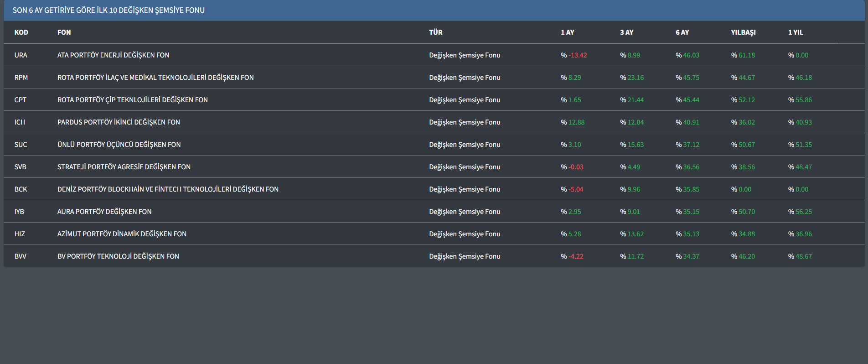Sort table by 1 AY column
868x364 pixels.
point(568,32)
